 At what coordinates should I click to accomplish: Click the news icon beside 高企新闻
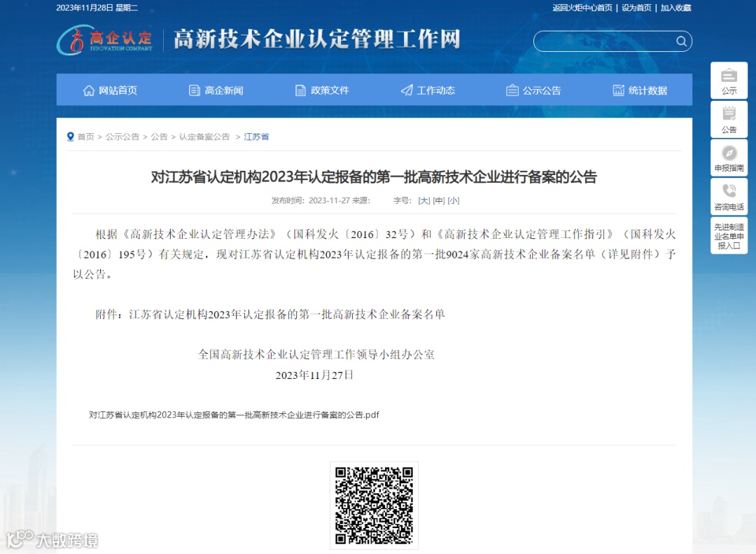(x=195, y=90)
